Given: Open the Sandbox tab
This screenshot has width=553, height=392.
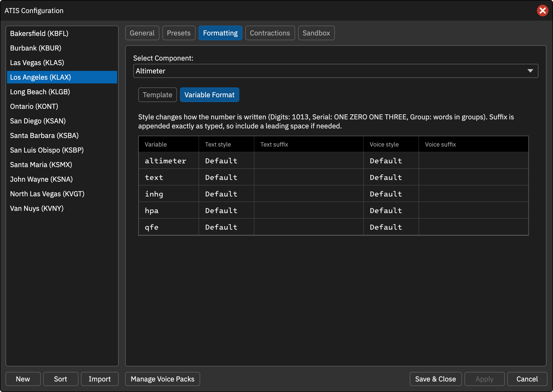Looking at the screenshot, I should point(316,33).
